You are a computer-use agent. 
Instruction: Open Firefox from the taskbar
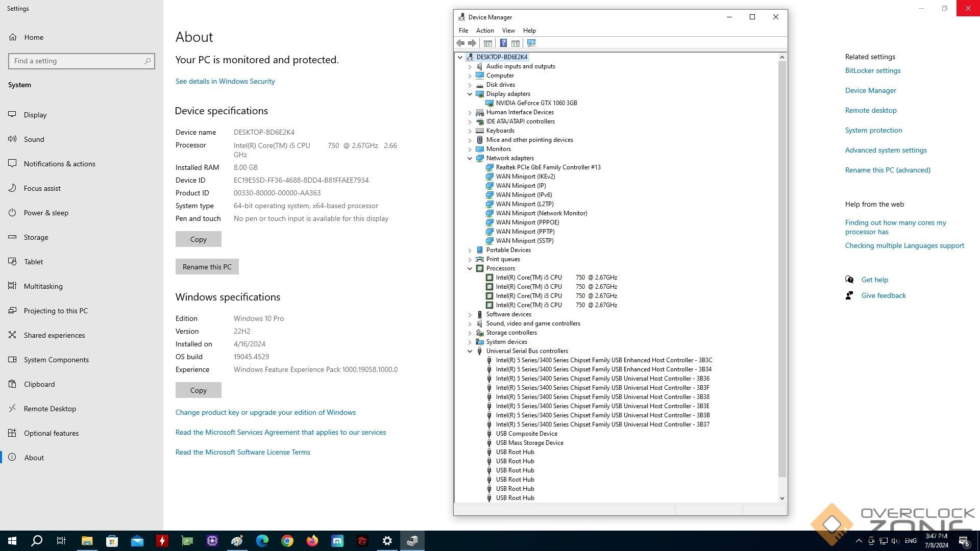(x=312, y=541)
